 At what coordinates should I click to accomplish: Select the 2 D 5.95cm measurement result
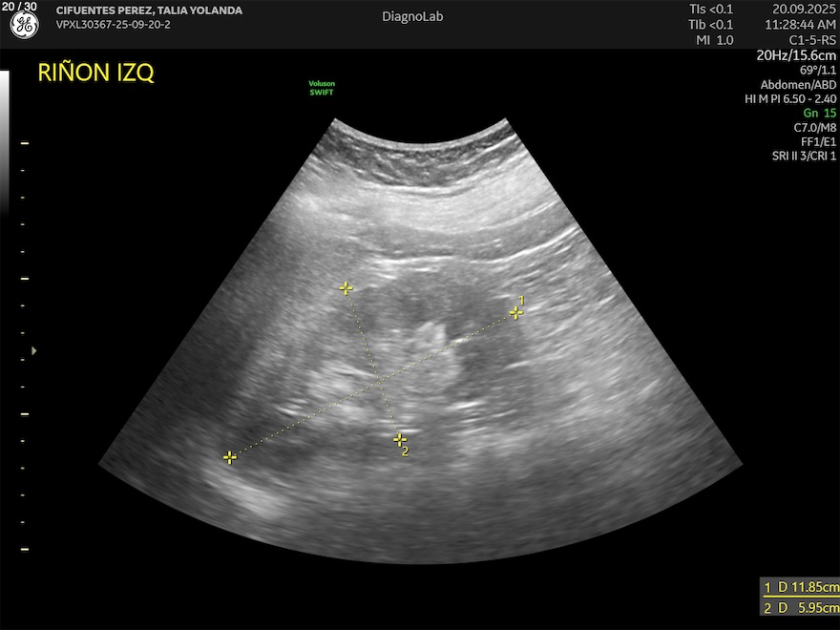click(800, 608)
